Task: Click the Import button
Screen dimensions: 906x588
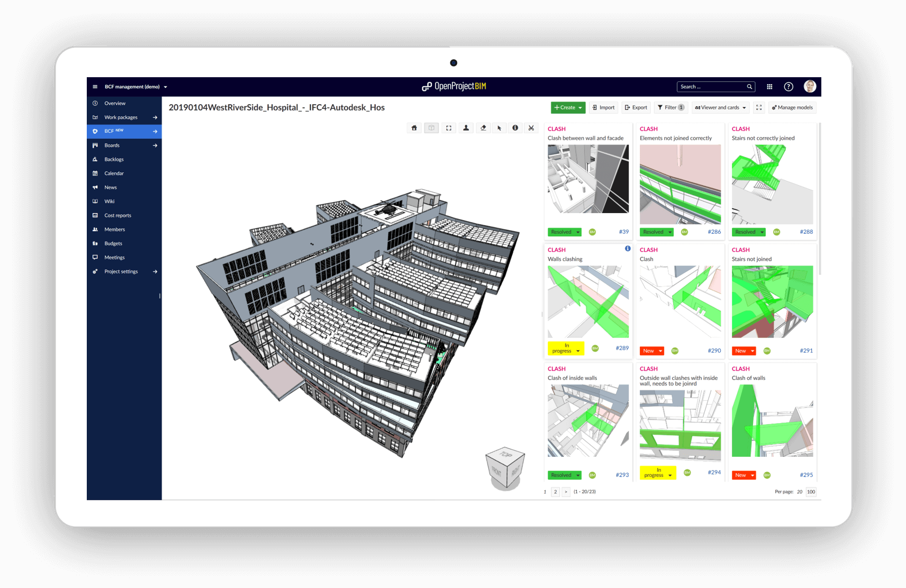Action: (x=603, y=107)
